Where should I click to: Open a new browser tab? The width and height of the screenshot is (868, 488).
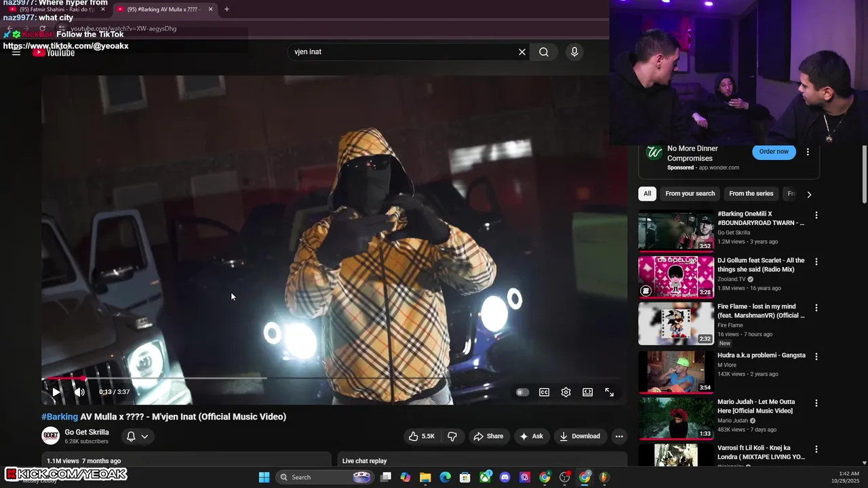coord(226,9)
